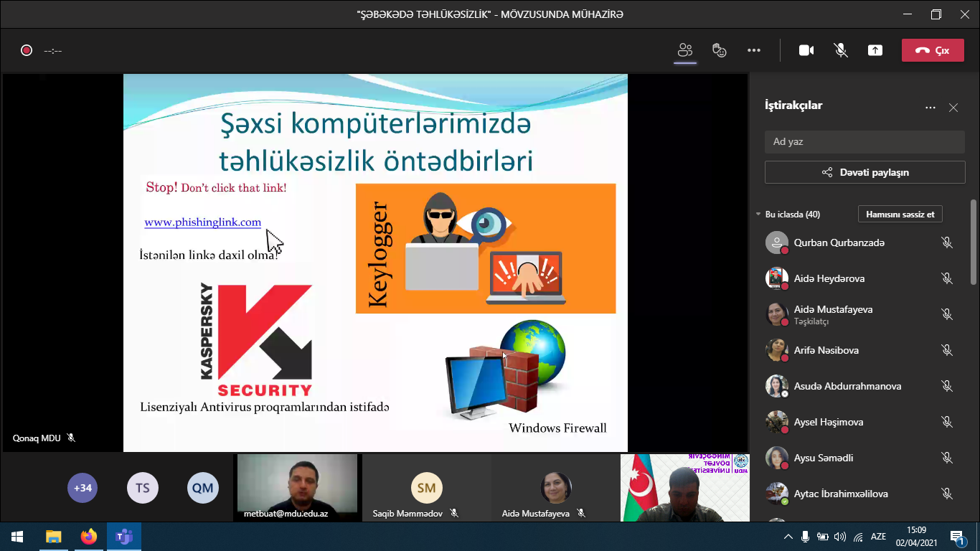Click the Microsoft Teams taskbar icon
This screenshot has width=980, height=551.
(x=124, y=537)
